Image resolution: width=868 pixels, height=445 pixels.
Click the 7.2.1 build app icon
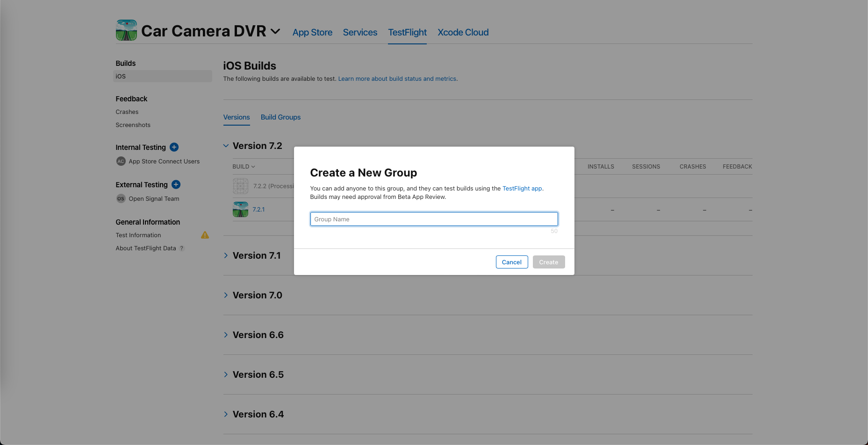240,209
